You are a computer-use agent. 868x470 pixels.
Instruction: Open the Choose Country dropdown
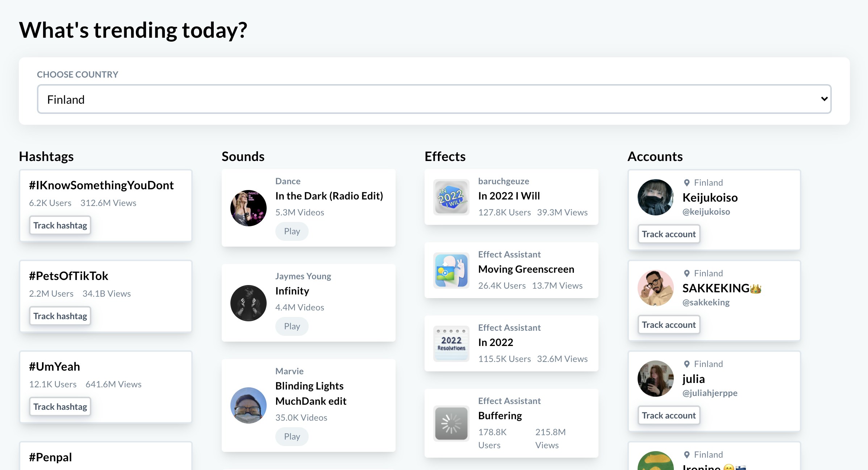pos(434,99)
